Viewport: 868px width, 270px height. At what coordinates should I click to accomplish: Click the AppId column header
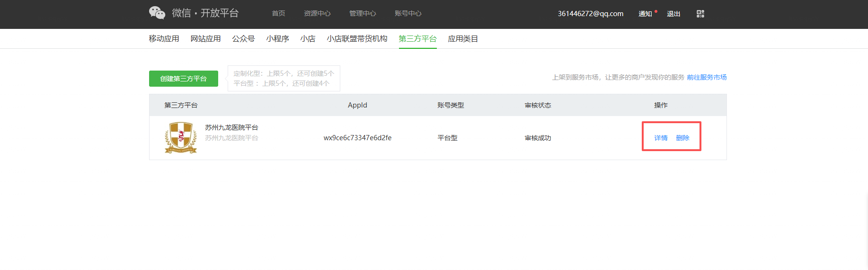click(357, 105)
